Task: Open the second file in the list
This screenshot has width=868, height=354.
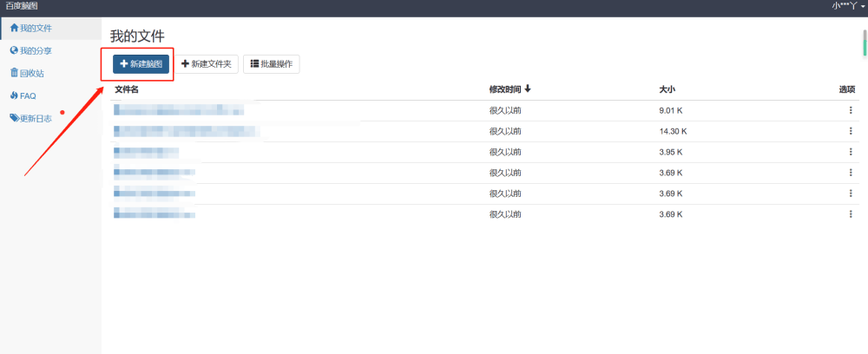Action: point(187,131)
